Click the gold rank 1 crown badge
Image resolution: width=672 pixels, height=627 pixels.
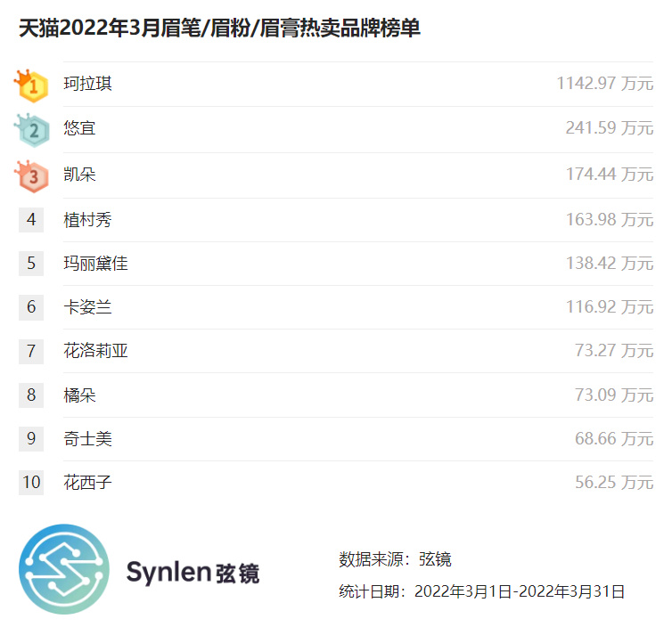click(x=32, y=85)
